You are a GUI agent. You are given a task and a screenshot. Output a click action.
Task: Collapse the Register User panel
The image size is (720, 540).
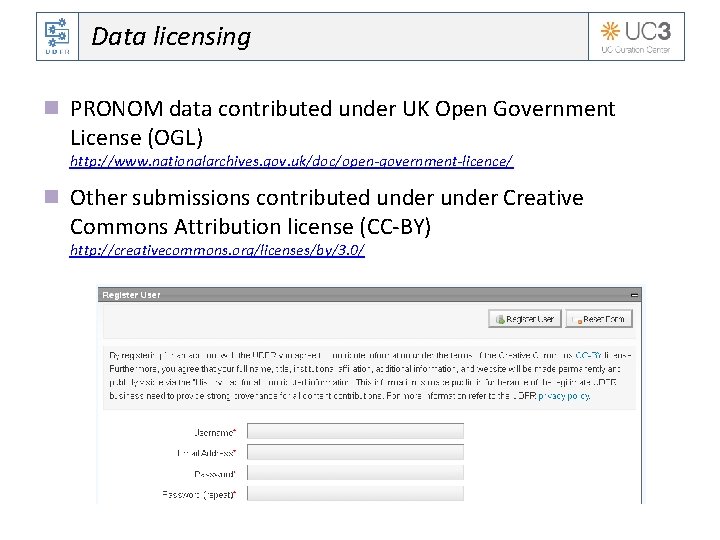pyautogui.click(x=634, y=295)
